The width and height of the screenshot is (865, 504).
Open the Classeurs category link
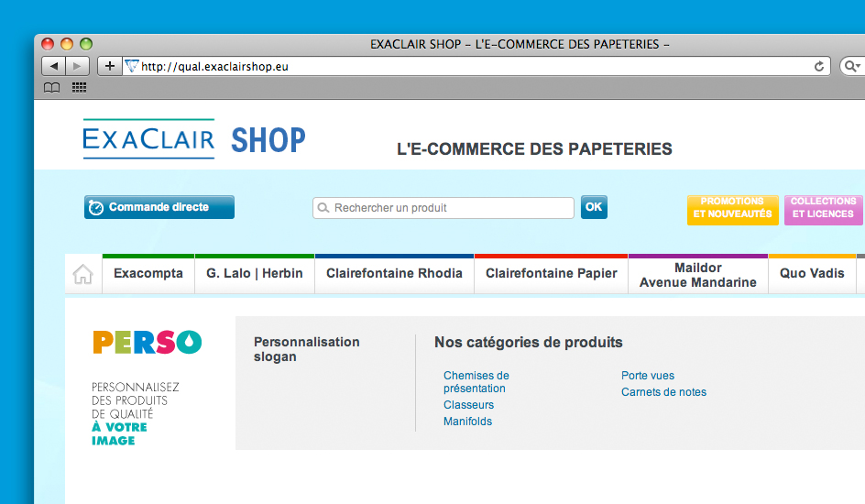click(469, 405)
